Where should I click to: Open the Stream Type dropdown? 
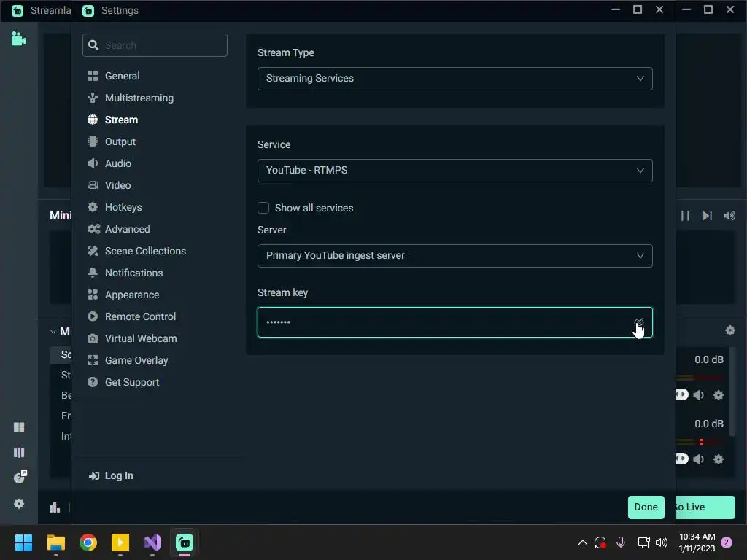pyautogui.click(x=455, y=79)
